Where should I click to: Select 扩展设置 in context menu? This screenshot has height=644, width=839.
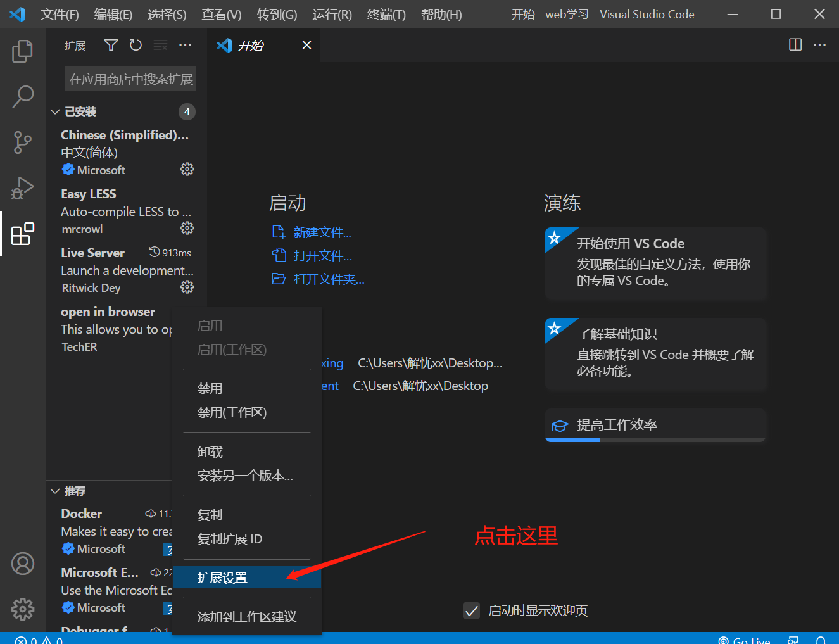(247, 578)
